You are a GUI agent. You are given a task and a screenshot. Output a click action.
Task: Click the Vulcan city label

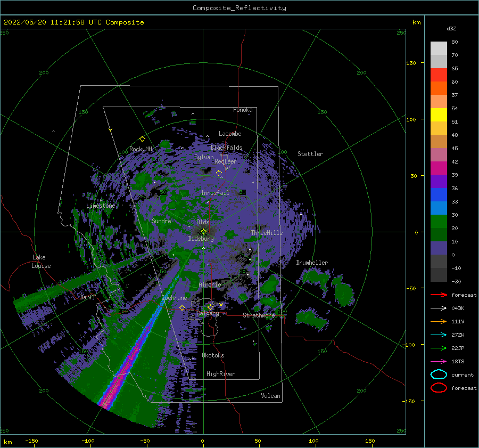pyautogui.click(x=271, y=396)
